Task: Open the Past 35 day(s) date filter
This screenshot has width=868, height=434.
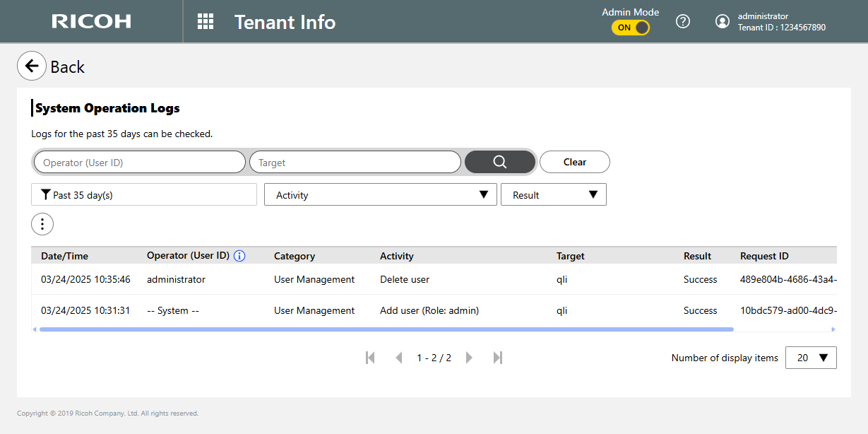Action: [144, 195]
